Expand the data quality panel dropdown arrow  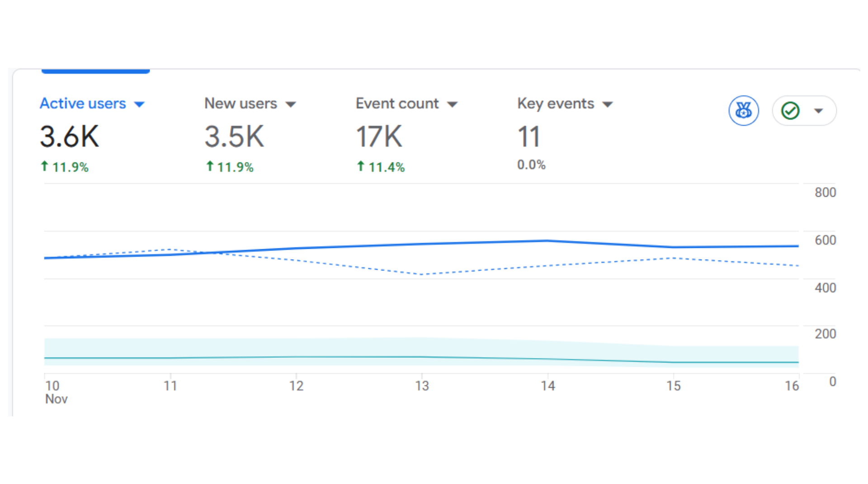click(818, 110)
